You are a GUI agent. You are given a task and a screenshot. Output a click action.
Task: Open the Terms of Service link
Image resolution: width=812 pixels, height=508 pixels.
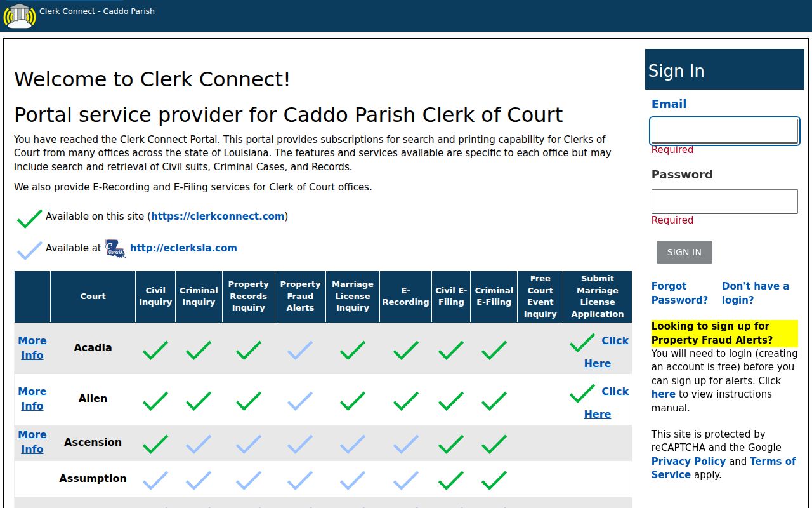pos(724,468)
